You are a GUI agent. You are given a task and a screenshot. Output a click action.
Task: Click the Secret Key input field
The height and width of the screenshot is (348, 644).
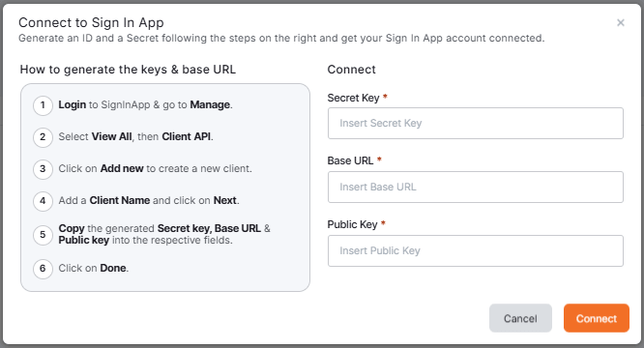475,123
